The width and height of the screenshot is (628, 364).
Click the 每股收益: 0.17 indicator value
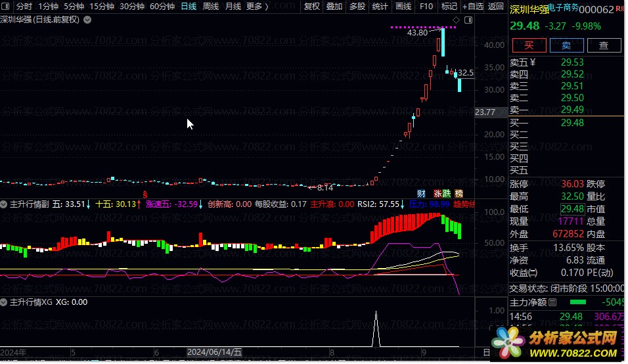(280, 204)
